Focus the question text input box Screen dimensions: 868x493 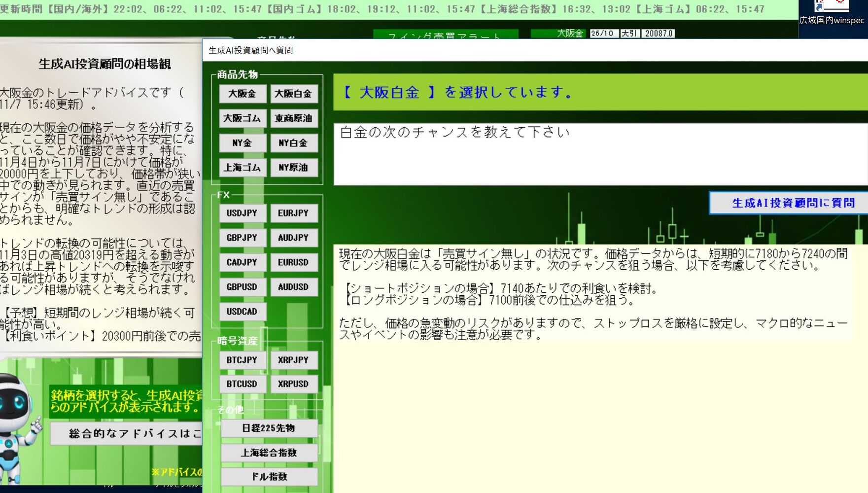[x=601, y=154]
